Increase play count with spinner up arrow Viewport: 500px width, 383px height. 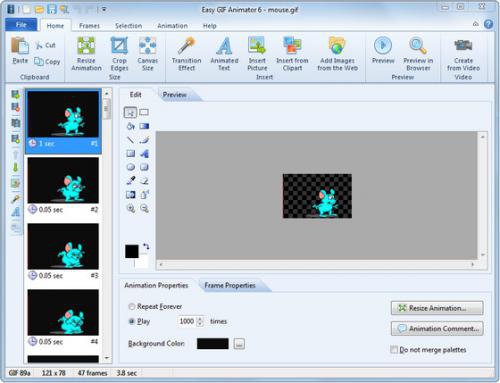(200, 319)
